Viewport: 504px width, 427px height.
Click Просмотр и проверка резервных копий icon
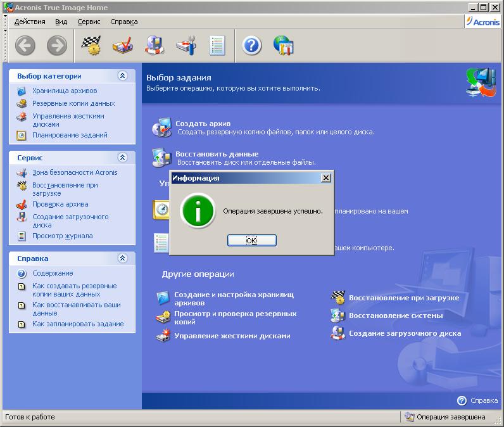tap(163, 317)
